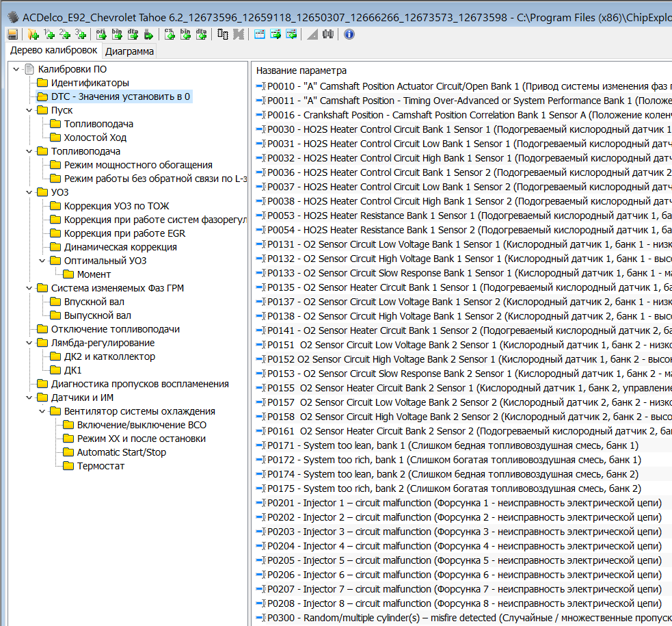This screenshot has height=626, width=672.
Task: Select the Automatic Start/Stop tree item
Action: (x=121, y=452)
